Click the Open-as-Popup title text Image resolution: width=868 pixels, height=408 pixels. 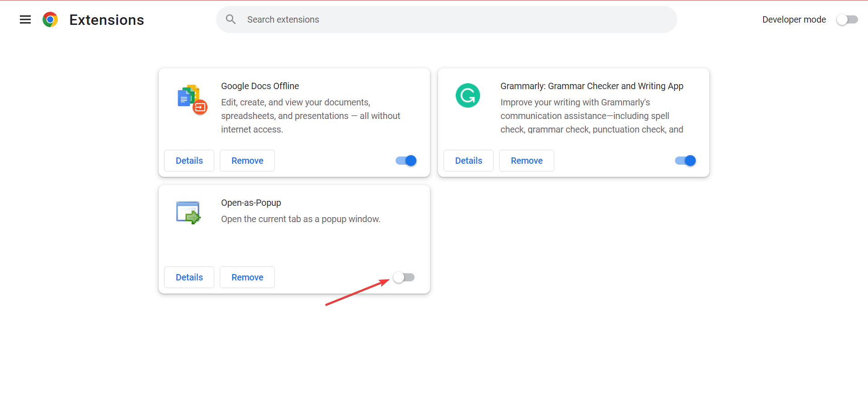coord(251,203)
